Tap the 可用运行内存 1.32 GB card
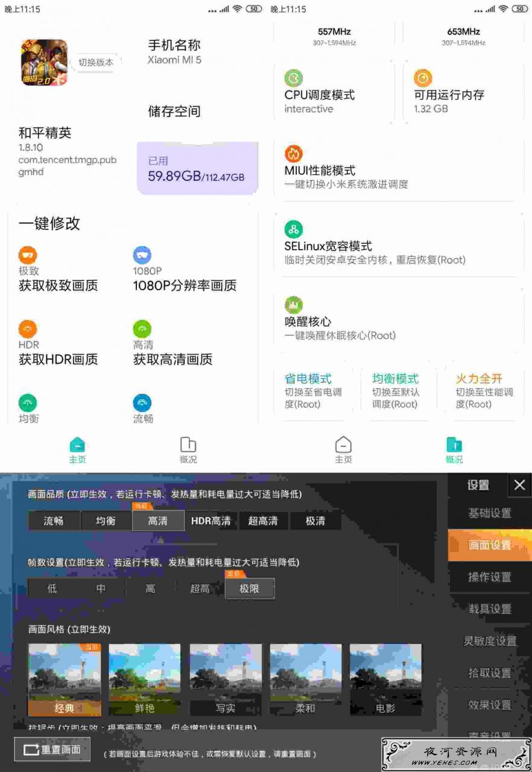 pos(463,92)
